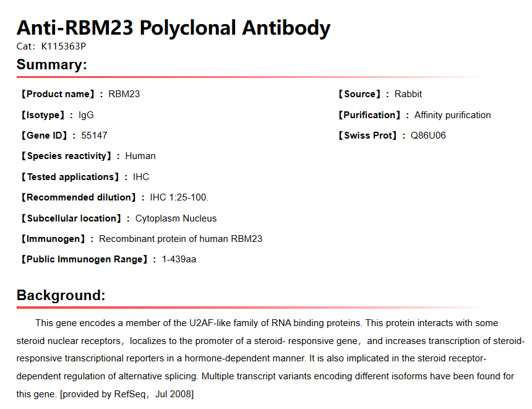
Task: Click the Affinity purification text
Action: (x=452, y=115)
